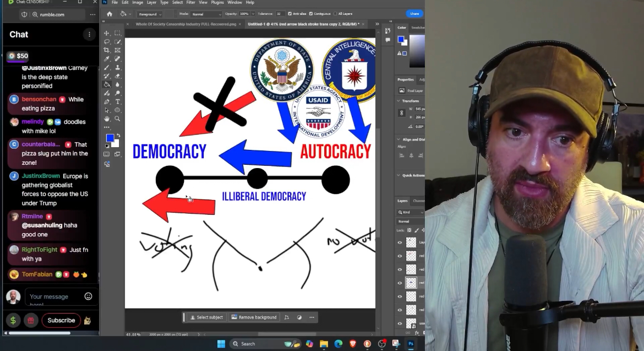
Task: Click the blue foreground color swatch in toolbar
Action: coord(110,138)
